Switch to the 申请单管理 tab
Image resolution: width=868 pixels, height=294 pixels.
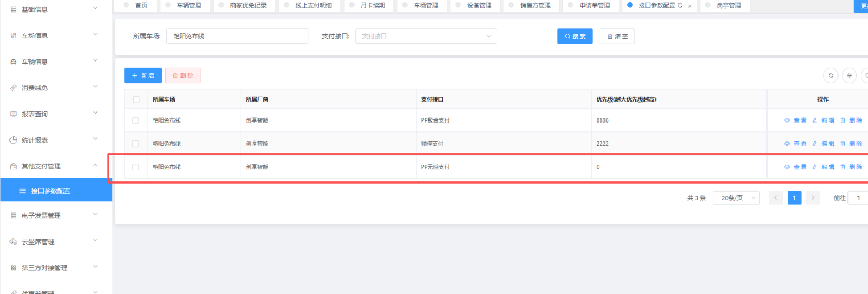(x=590, y=5)
